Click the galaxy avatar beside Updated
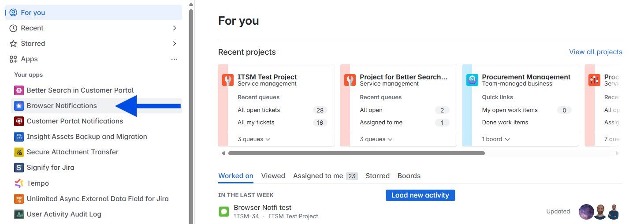 point(586,212)
